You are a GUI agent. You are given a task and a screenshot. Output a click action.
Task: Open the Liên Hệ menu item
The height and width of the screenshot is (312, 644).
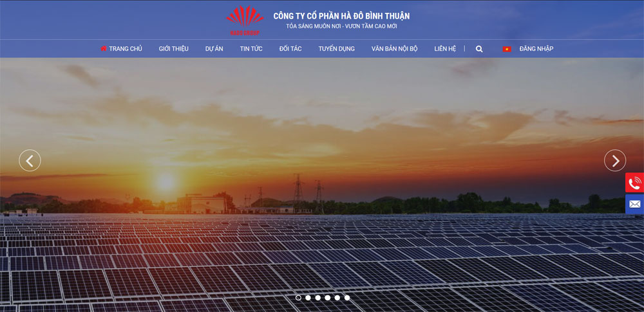coord(445,48)
